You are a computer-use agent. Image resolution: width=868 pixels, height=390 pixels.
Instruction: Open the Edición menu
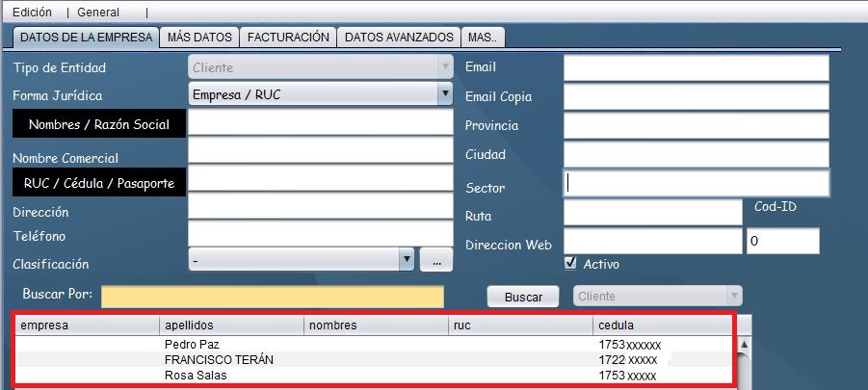click(x=32, y=13)
